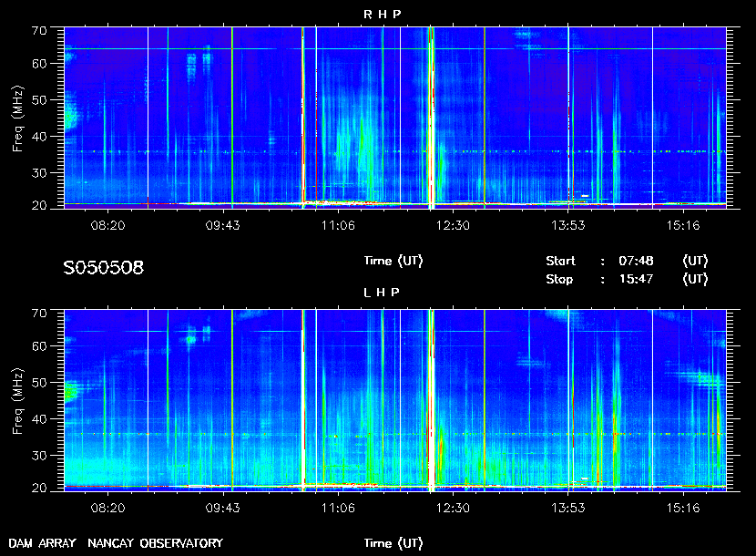Viewport: 756px width, 556px height.
Task: Click the 70 frequency tick on RHP axis
Action: coord(39,31)
